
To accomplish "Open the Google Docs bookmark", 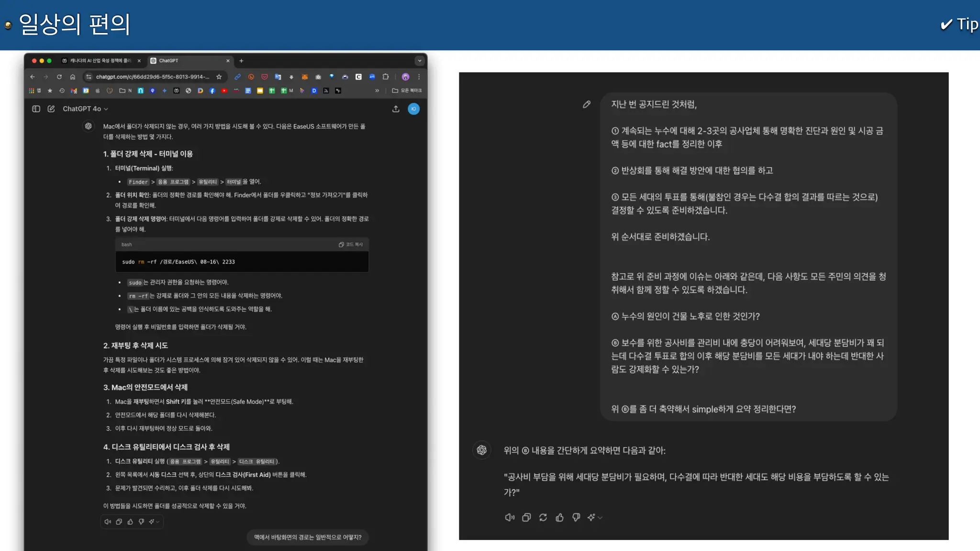I will [248, 90].
